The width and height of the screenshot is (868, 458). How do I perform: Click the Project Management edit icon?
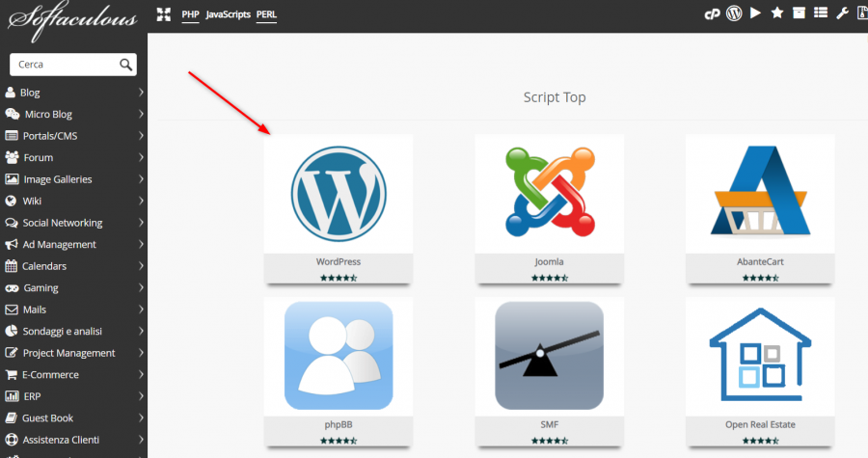pos(11,352)
